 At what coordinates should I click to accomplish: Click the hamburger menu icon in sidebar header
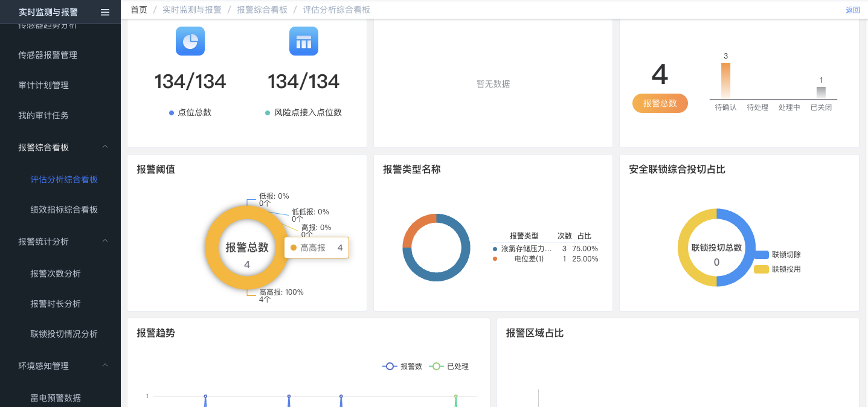point(105,12)
